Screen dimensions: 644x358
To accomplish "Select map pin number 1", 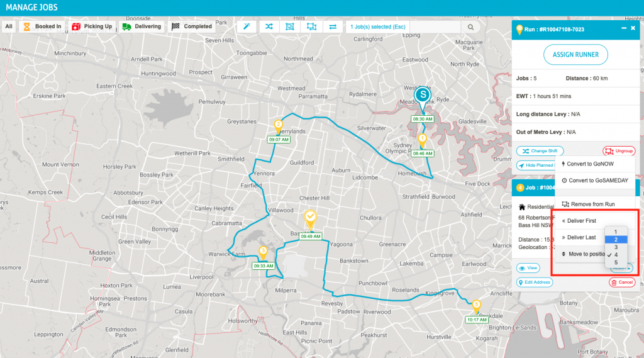I will click(x=422, y=140).
